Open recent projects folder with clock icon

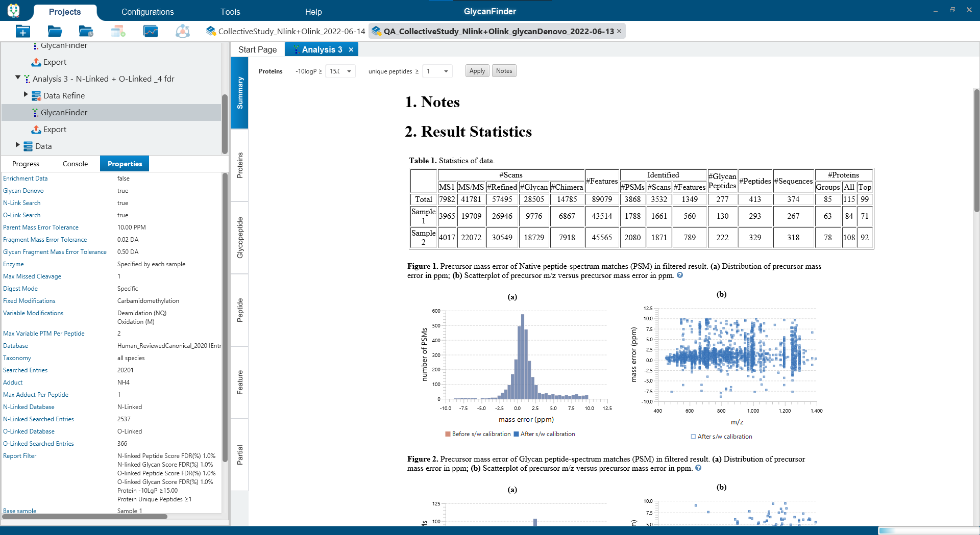86,32
